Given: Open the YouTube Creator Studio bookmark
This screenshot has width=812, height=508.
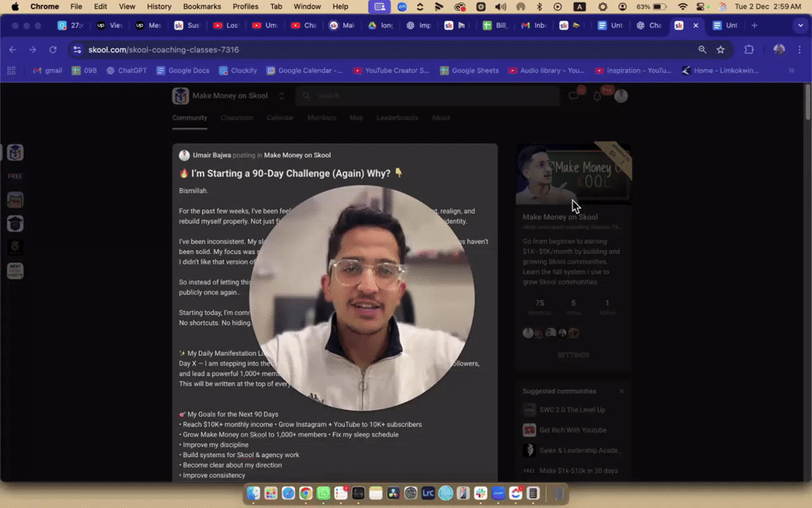Looking at the screenshot, I should 391,71.
